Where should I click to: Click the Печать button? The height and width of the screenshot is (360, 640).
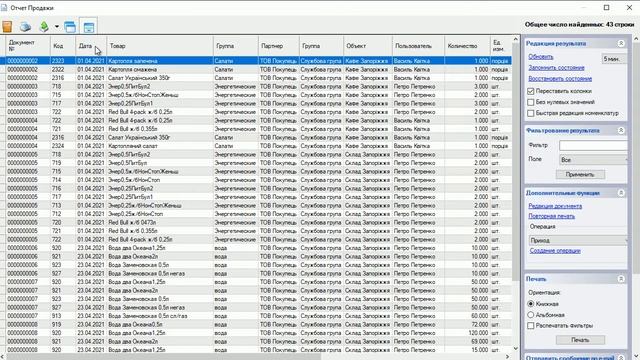(x=580, y=340)
